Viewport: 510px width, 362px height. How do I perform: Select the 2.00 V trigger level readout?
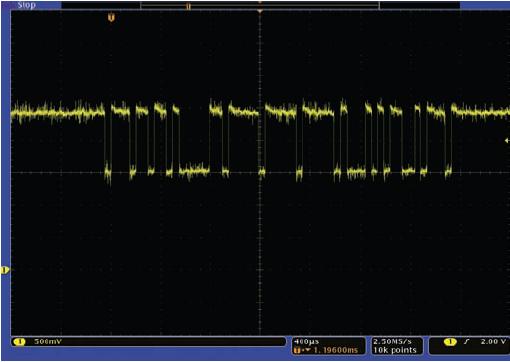tap(493, 342)
